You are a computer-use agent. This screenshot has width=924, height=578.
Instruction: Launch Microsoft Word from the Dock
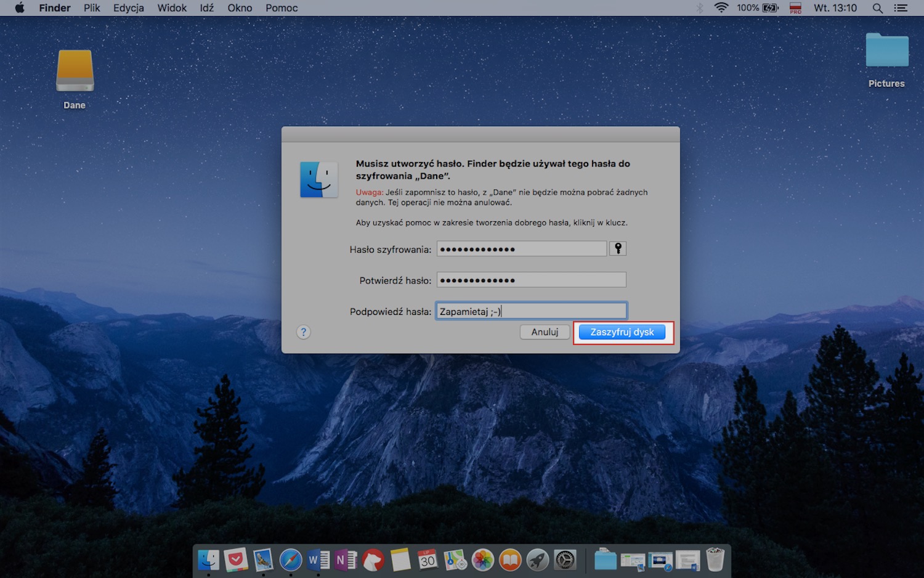click(x=318, y=560)
